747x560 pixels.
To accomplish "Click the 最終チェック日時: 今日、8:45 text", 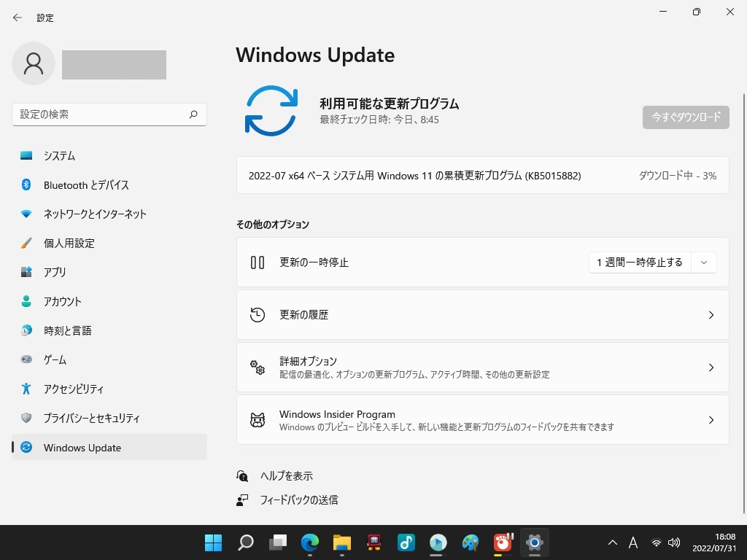I will pos(379,120).
